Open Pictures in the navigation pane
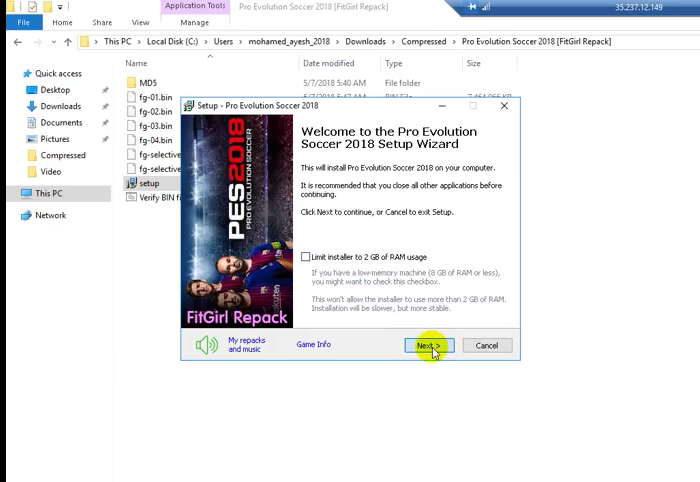 54,139
